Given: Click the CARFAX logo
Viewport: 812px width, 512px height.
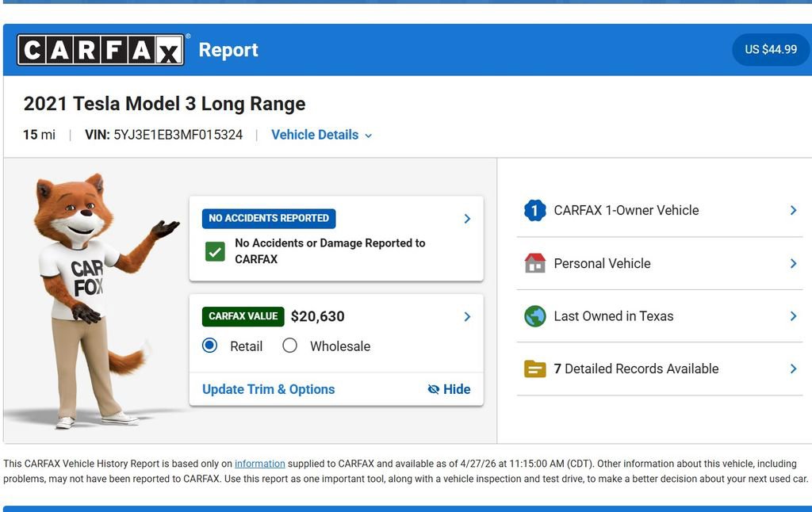Looking at the screenshot, I should pos(101,50).
